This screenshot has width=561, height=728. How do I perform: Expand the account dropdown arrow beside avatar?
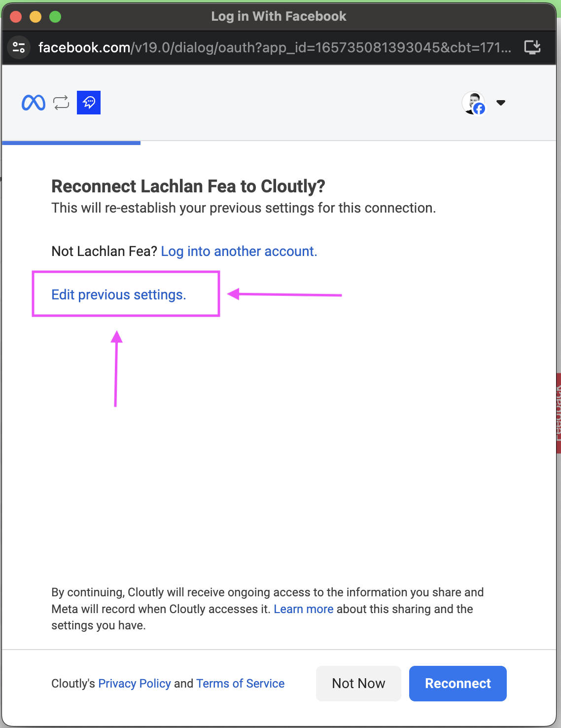click(501, 103)
